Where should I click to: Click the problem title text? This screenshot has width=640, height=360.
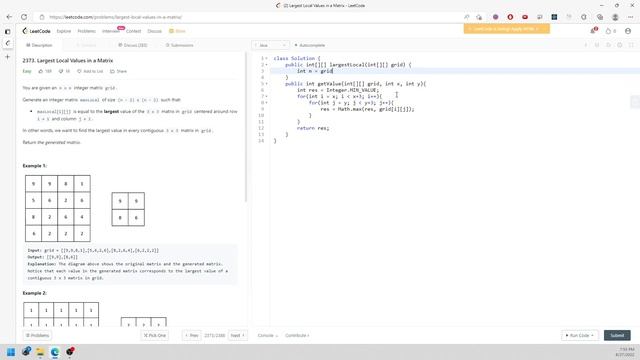[x=68, y=60]
